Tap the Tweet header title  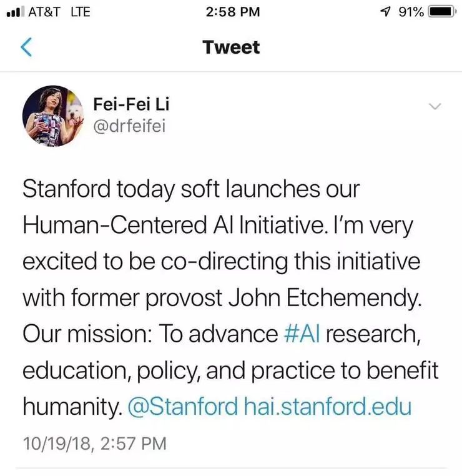pos(231,48)
